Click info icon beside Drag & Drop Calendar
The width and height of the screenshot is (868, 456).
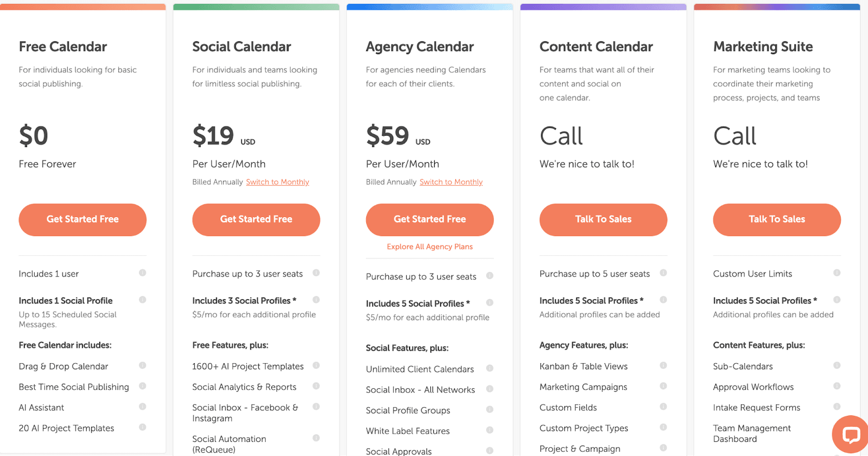tap(143, 365)
